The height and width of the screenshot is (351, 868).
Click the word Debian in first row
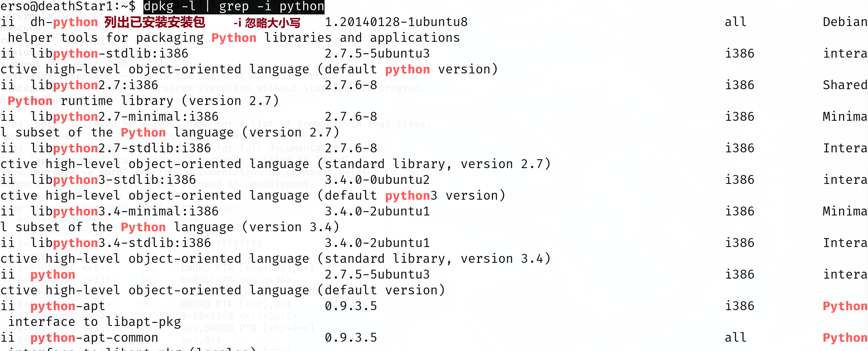pos(845,22)
